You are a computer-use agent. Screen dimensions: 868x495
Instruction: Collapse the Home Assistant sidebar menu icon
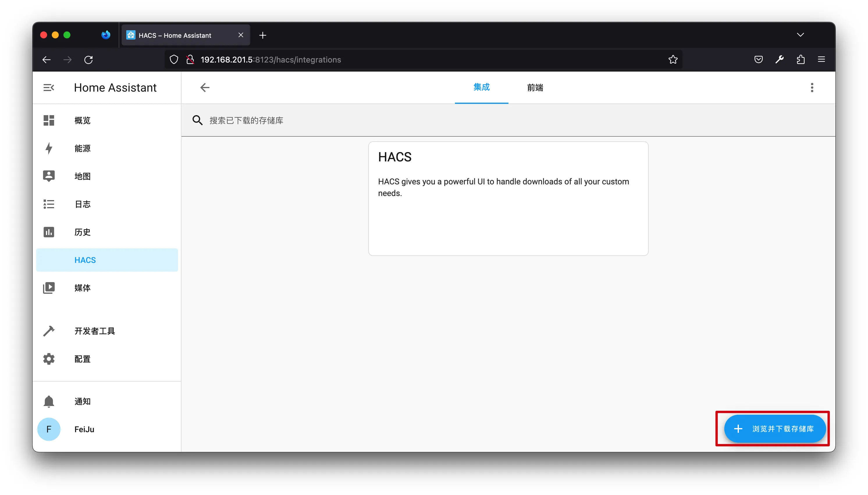point(49,88)
